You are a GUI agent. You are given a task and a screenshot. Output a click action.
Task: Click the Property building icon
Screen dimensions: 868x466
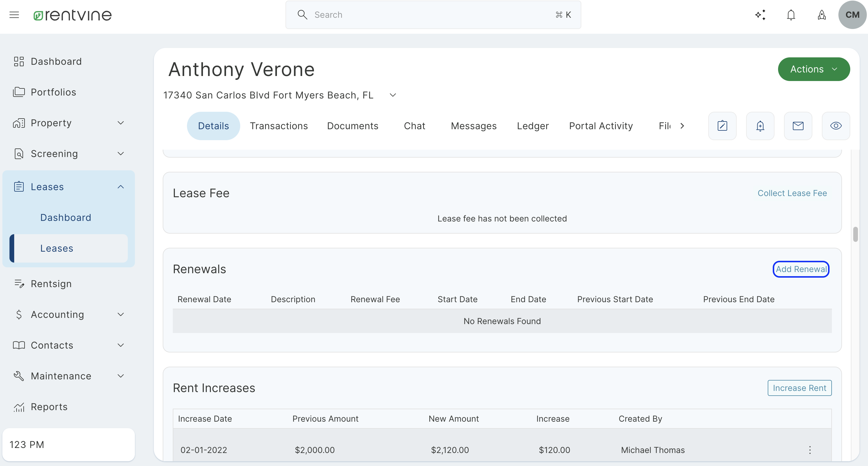pyautogui.click(x=19, y=123)
